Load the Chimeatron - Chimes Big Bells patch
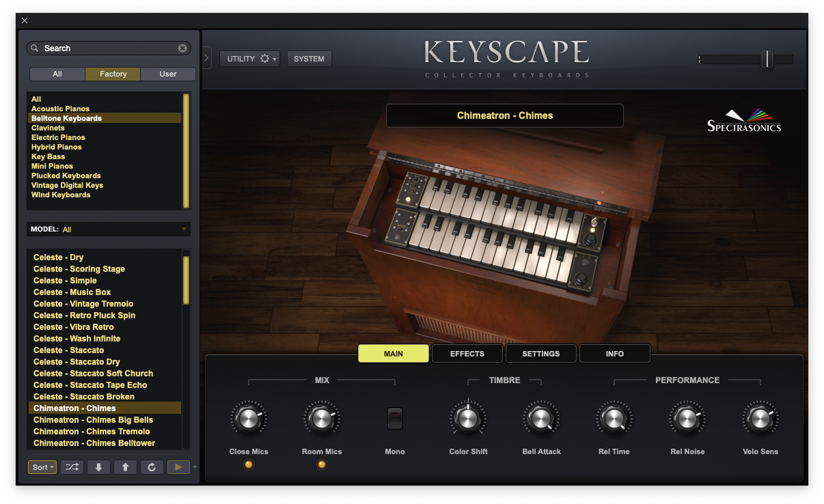 (105, 420)
